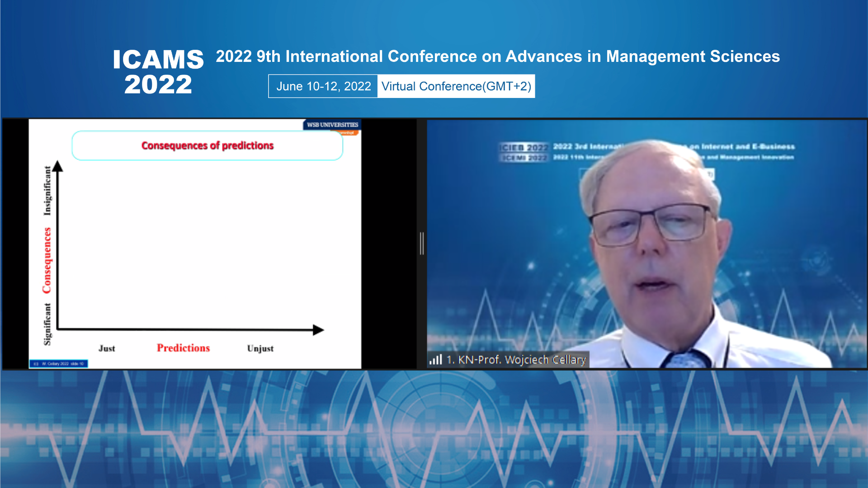Screen dimensions: 868x488
Task: Click the Unjust label on the slide axis
Action: (260, 348)
